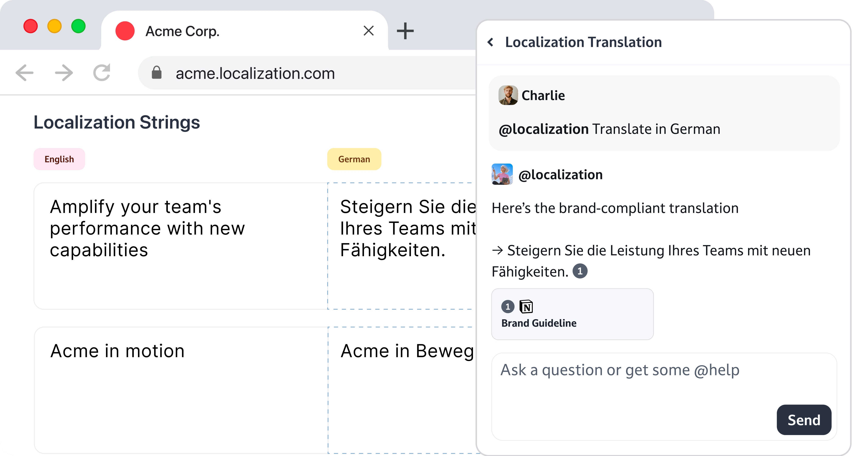Click the yellow macOS minimize button
868x456 pixels.
click(x=55, y=26)
